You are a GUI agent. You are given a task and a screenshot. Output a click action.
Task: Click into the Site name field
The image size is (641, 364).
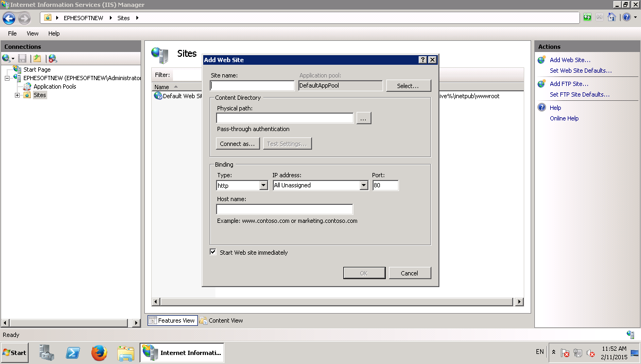tap(252, 85)
